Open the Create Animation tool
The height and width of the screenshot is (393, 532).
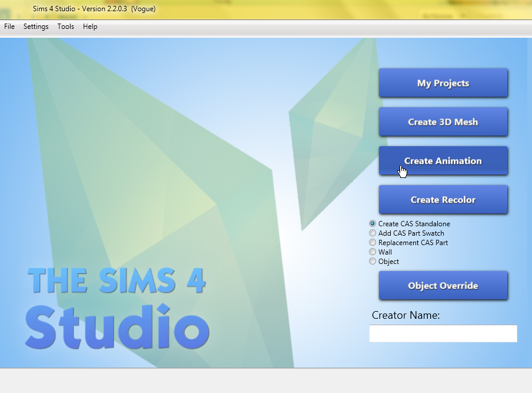(x=443, y=160)
